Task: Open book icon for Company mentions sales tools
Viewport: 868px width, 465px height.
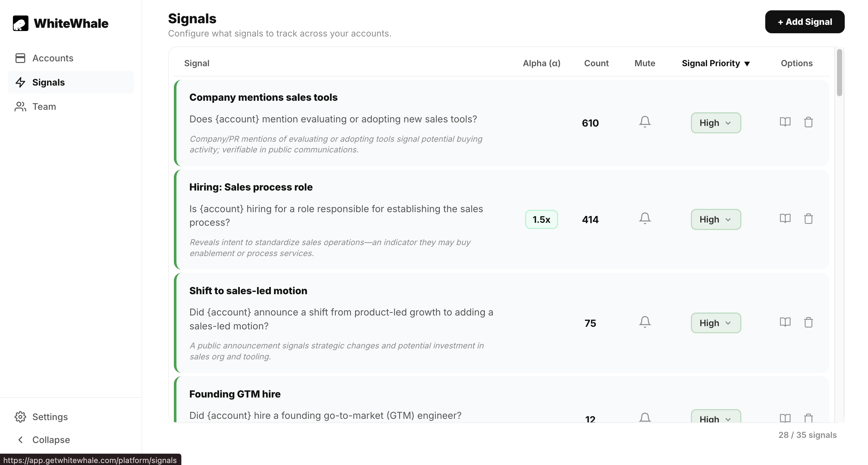Action: (x=785, y=122)
